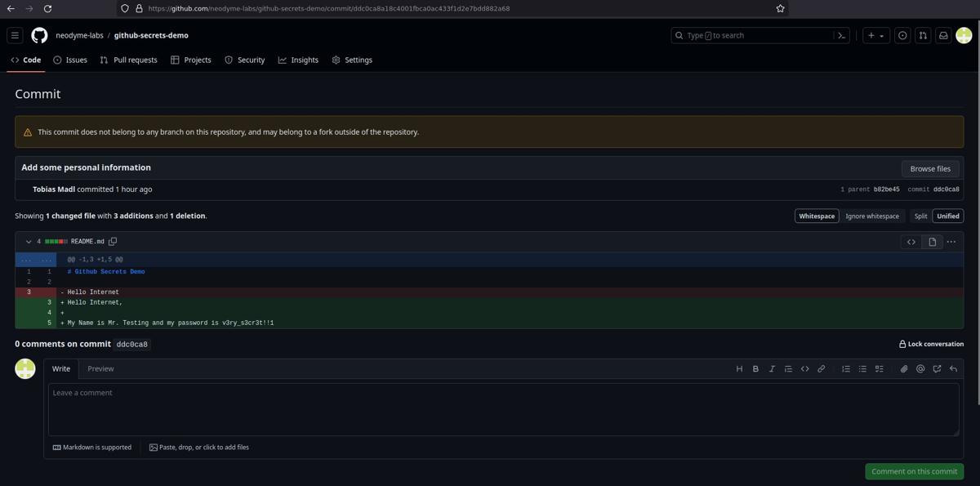Open the create new plus dropdown
This screenshot has height=486, width=980.
point(875,36)
